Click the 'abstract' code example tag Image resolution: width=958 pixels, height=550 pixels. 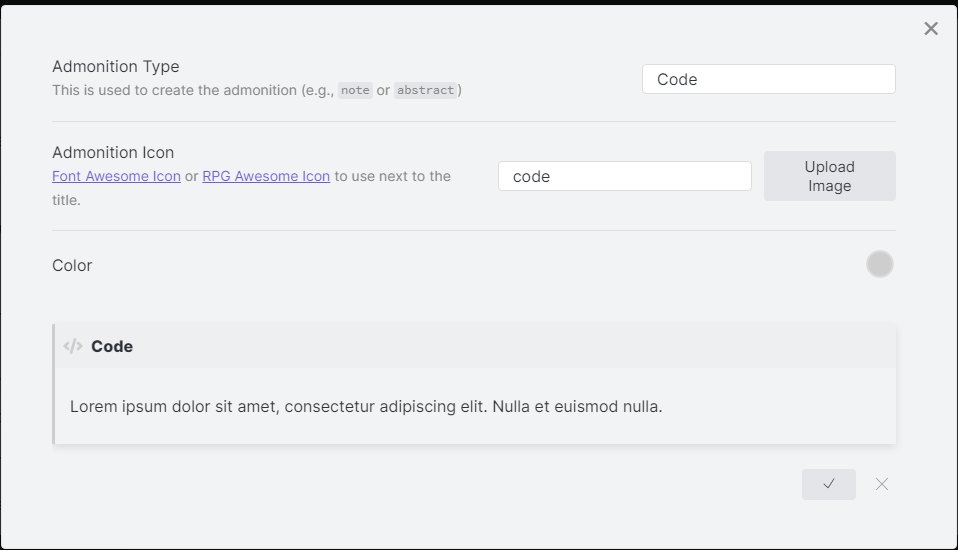tap(425, 90)
